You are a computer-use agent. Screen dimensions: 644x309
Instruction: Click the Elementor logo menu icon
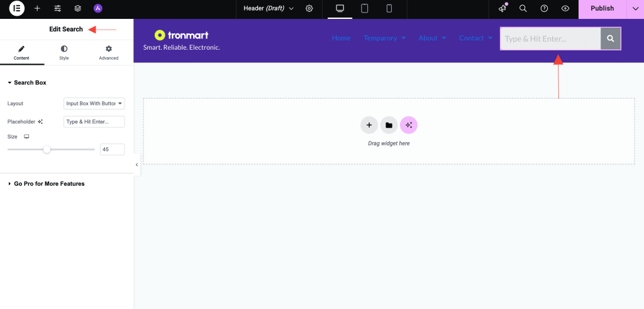pyautogui.click(x=16, y=9)
